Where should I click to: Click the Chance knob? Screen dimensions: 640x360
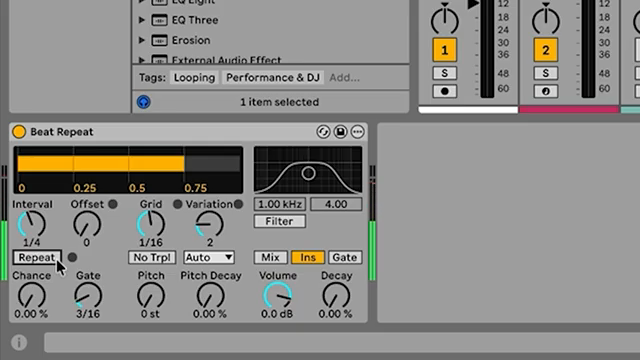tap(31, 296)
